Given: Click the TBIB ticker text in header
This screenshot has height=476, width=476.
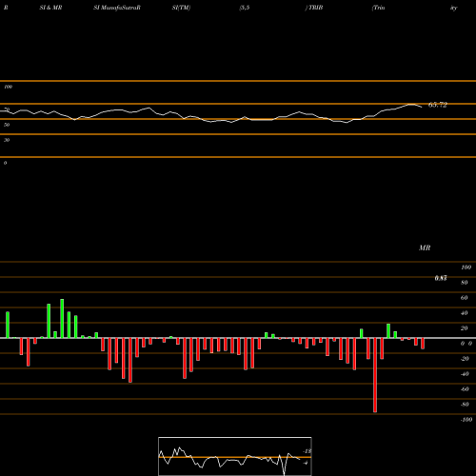Looking at the screenshot, I should click(315, 8).
